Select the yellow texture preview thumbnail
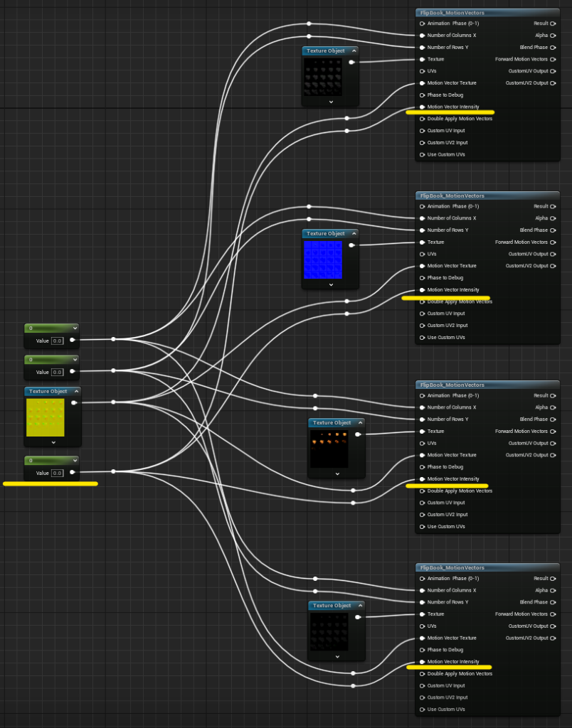572x728 pixels. tap(46, 417)
